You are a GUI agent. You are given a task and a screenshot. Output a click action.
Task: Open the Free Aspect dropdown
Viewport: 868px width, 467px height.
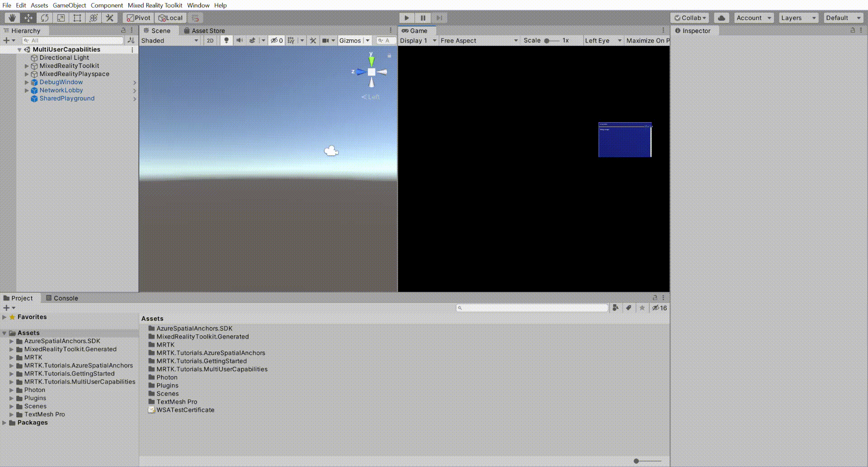478,40
